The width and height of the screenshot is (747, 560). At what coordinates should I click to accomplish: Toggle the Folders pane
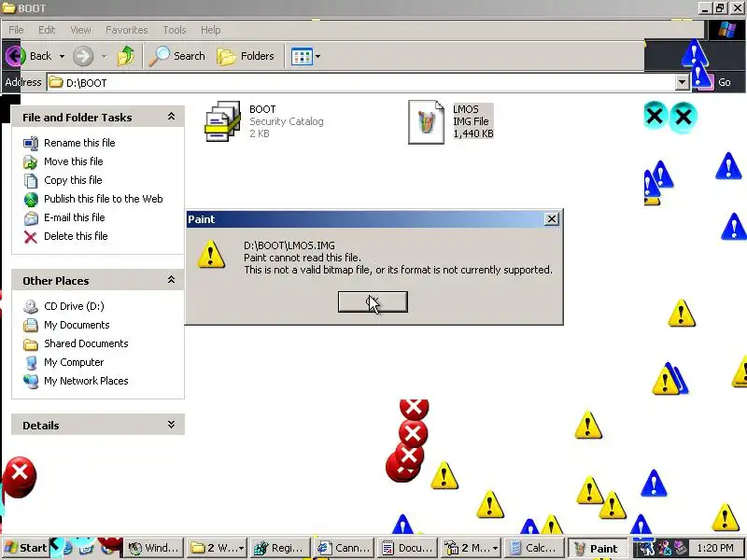tap(246, 56)
